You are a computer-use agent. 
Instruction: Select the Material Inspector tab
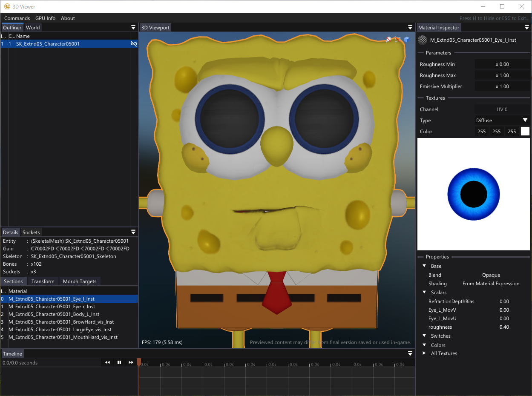click(x=439, y=28)
